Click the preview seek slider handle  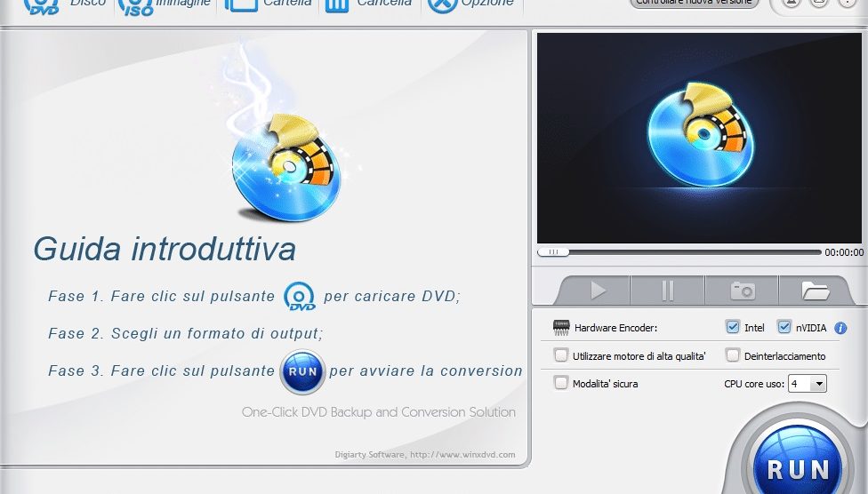pos(553,252)
